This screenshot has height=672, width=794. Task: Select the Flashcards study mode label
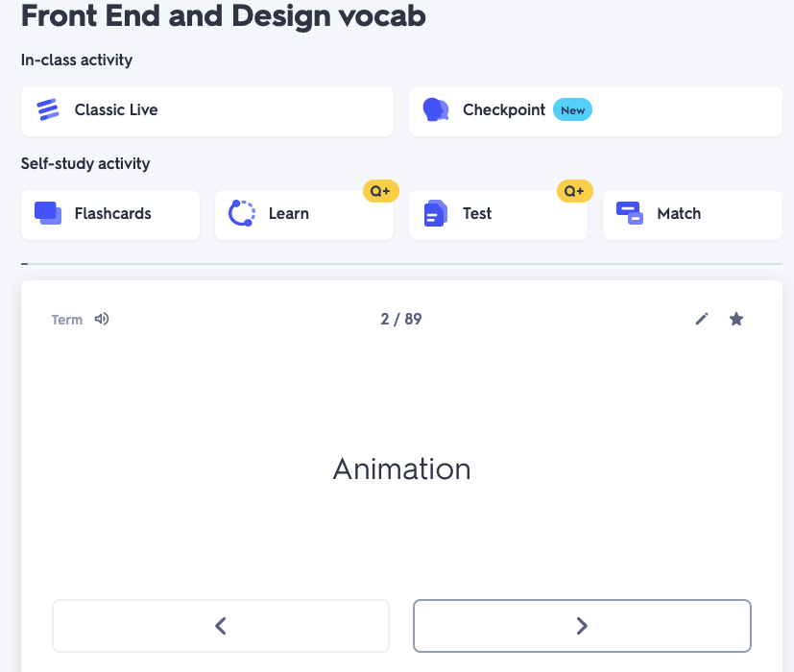(112, 213)
